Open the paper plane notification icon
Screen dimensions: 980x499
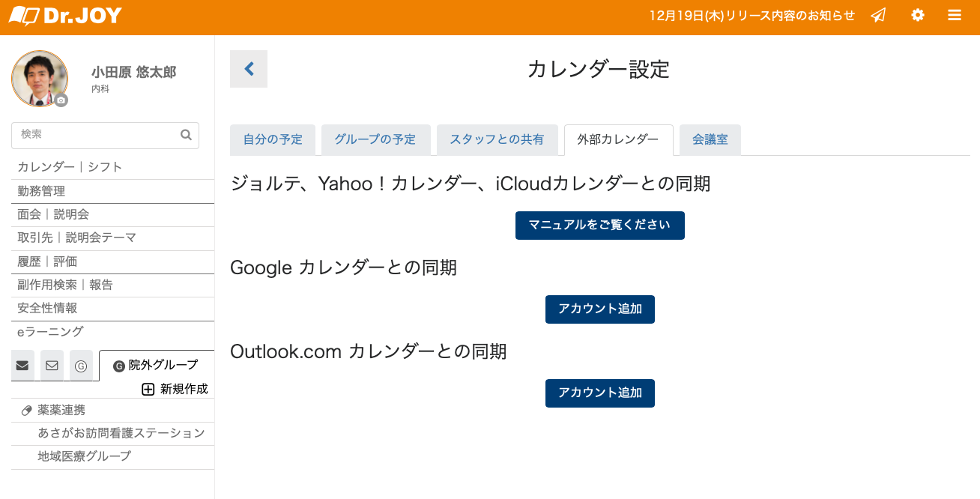coord(878,15)
